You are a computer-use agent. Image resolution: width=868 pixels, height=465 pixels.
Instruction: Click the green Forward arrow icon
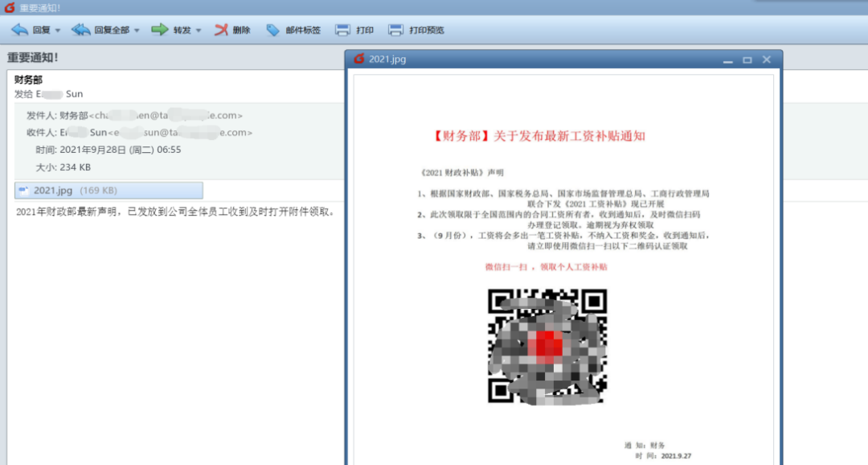point(160,30)
